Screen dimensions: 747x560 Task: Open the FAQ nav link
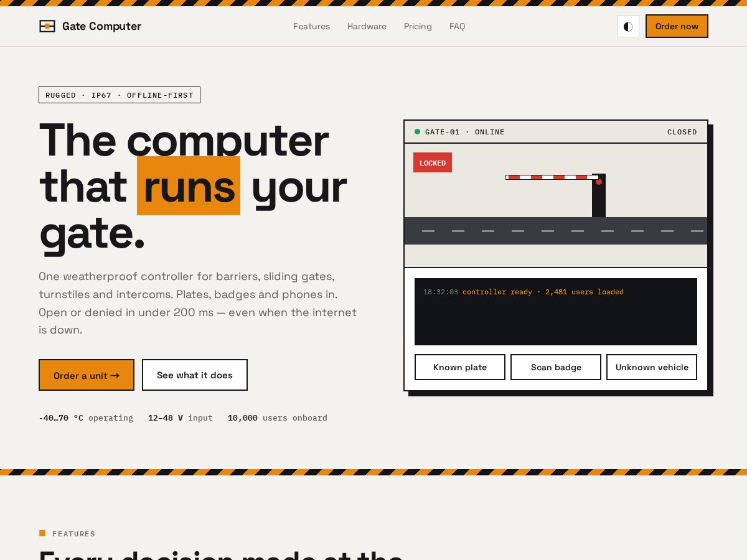point(458,26)
